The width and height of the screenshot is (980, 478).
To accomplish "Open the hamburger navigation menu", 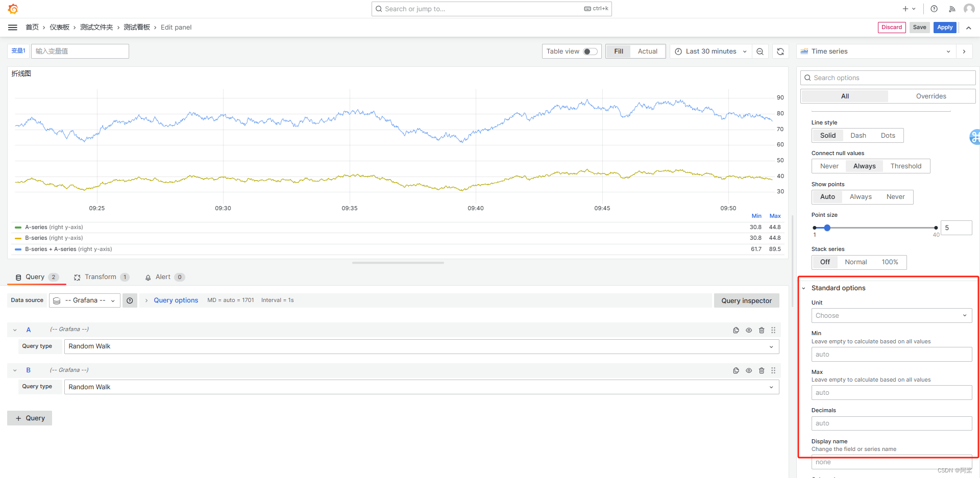I will point(13,28).
